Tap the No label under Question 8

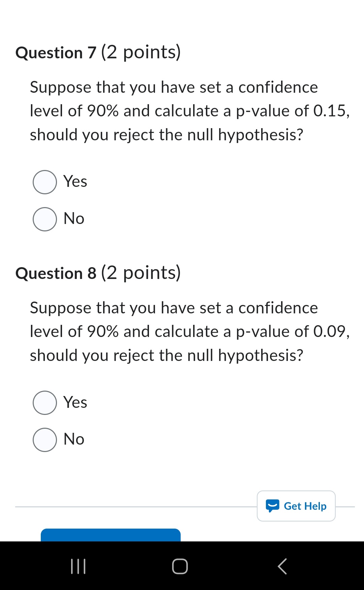[x=73, y=439]
